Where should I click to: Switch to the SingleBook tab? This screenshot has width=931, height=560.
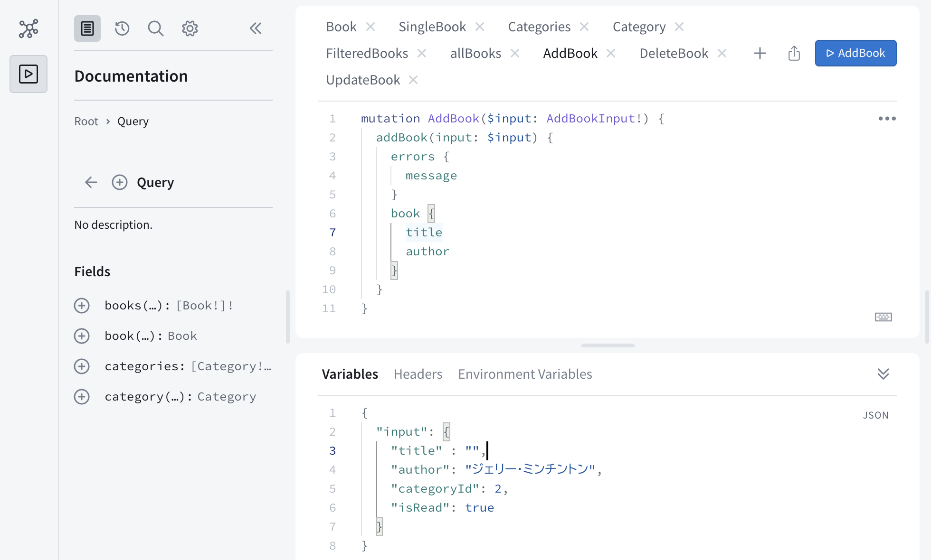tap(432, 27)
